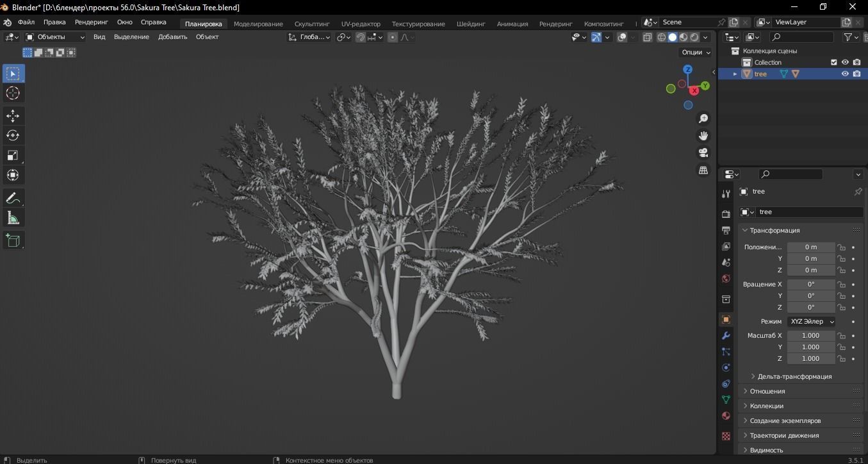Screen dimensions: 868x464
Task: Select the Add Cube tool
Action: tap(13, 240)
